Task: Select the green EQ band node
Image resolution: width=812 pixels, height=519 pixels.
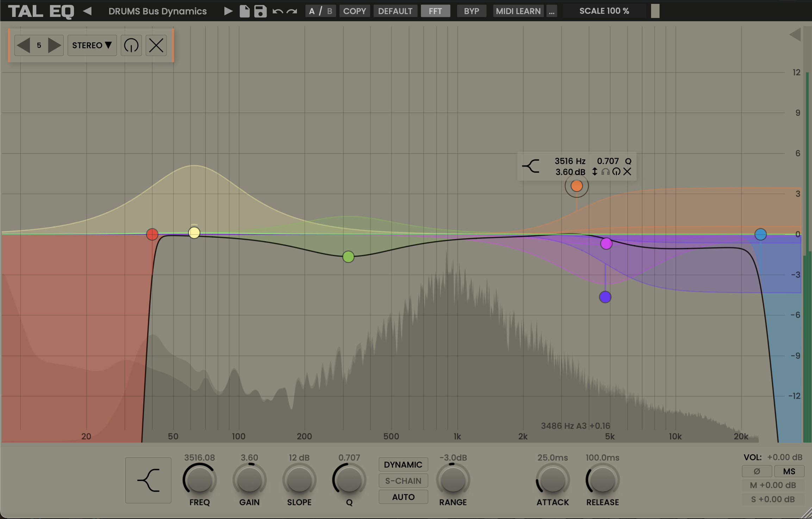Action: point(348,257)
